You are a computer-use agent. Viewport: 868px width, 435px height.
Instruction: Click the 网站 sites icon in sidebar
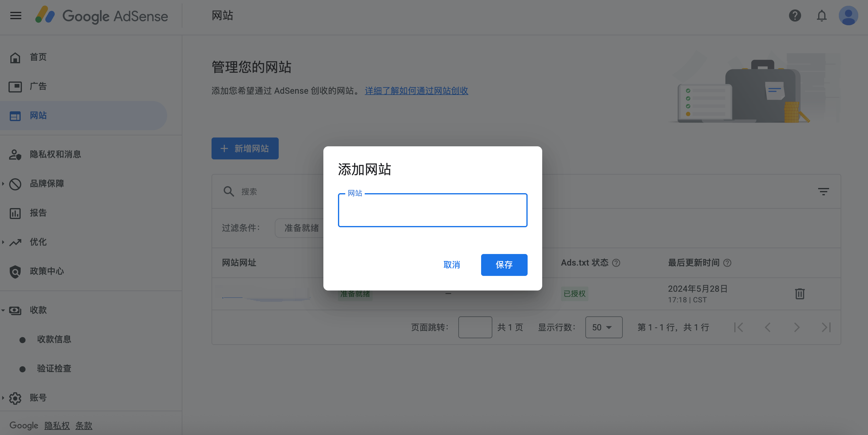[x=15, y=116]
